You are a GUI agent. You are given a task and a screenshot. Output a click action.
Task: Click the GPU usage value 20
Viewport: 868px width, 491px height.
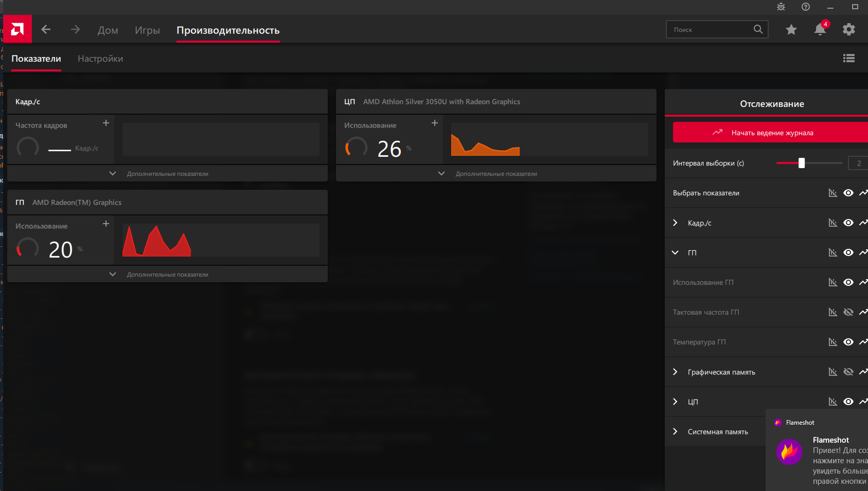pyautogui.click(x=61, y=250)
